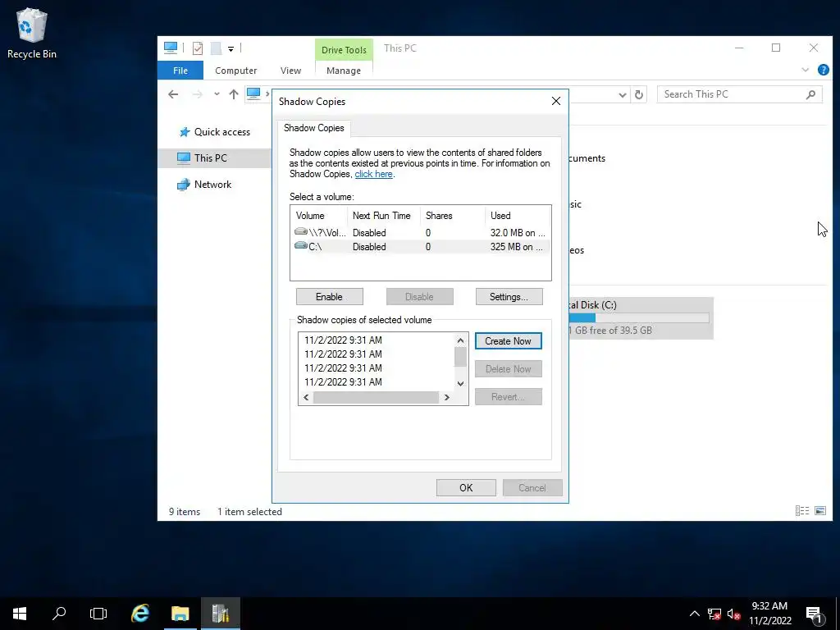Open Explorer help question mark icon
840x630 pixels.
click(823, 70)
